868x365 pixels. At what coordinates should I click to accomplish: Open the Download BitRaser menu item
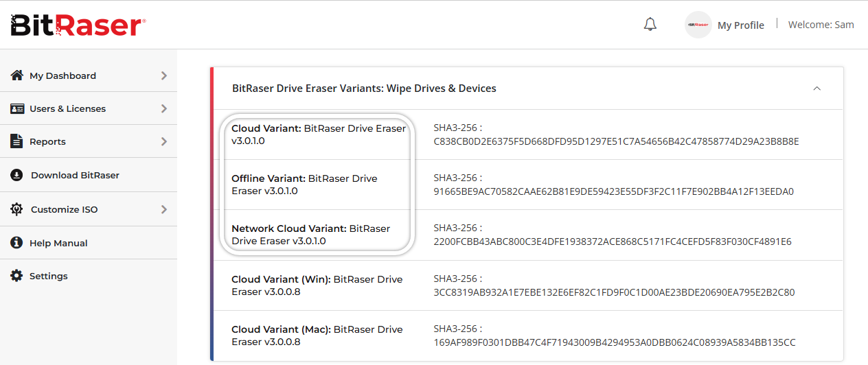coord(75,175)
